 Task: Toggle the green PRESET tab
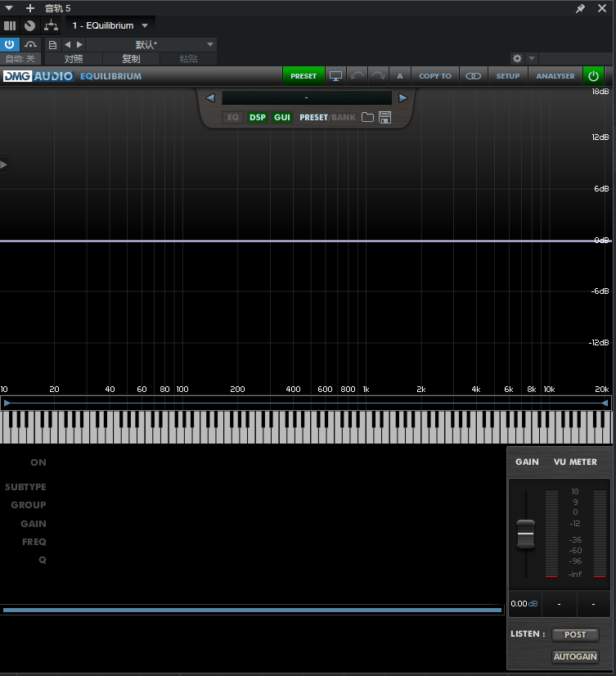(x=304, y=76)
